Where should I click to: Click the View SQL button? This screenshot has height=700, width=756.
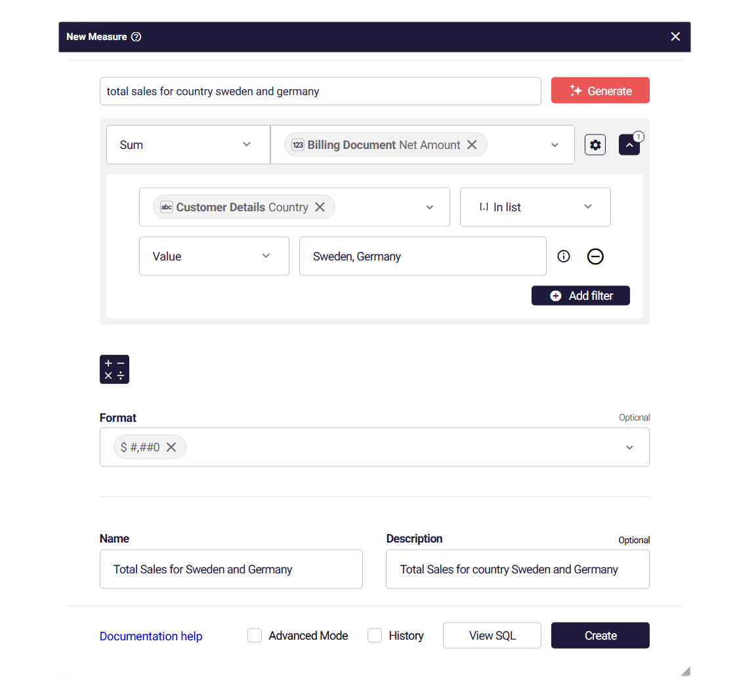pyautogui.click(x=492, y=635)
